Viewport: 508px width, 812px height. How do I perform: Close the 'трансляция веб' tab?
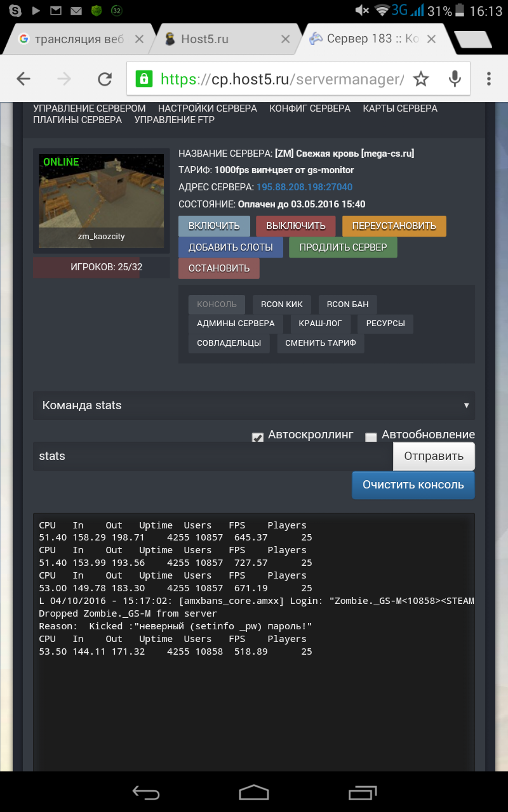pyautogui.click(x=138, y=39)
